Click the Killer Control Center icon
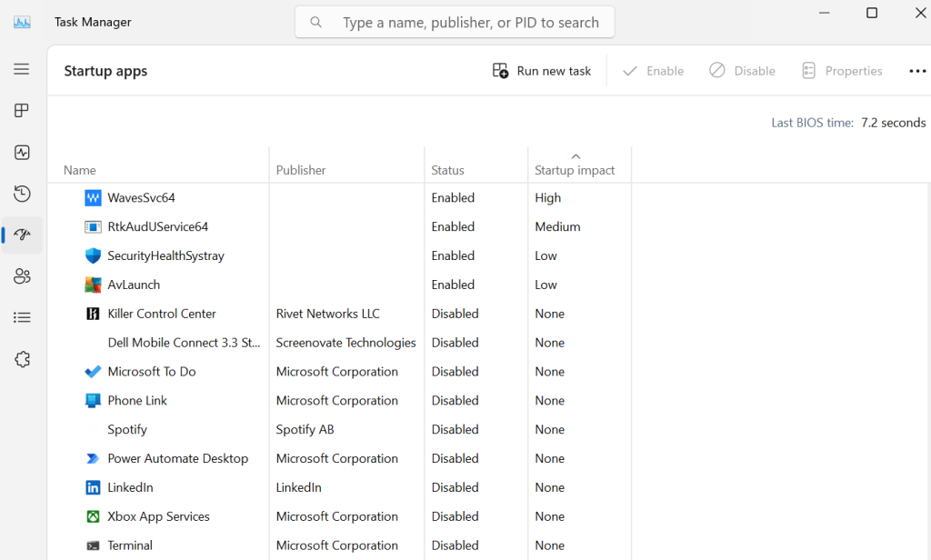Screen dimensions: 931x560 point(94,314)
